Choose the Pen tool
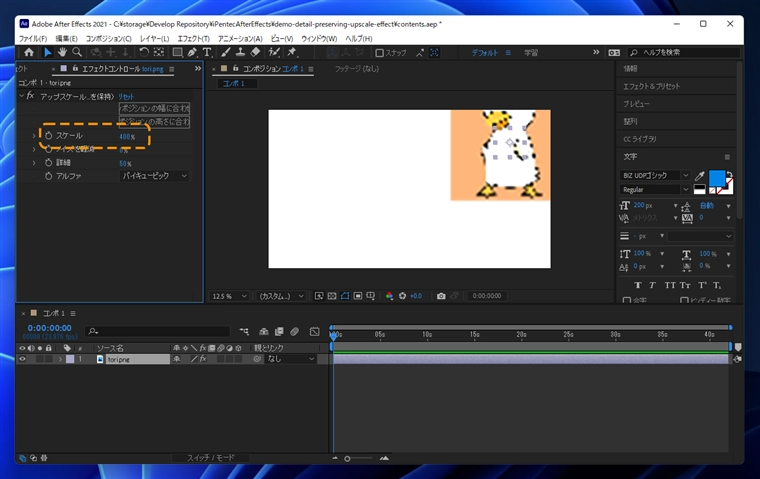 191,52
